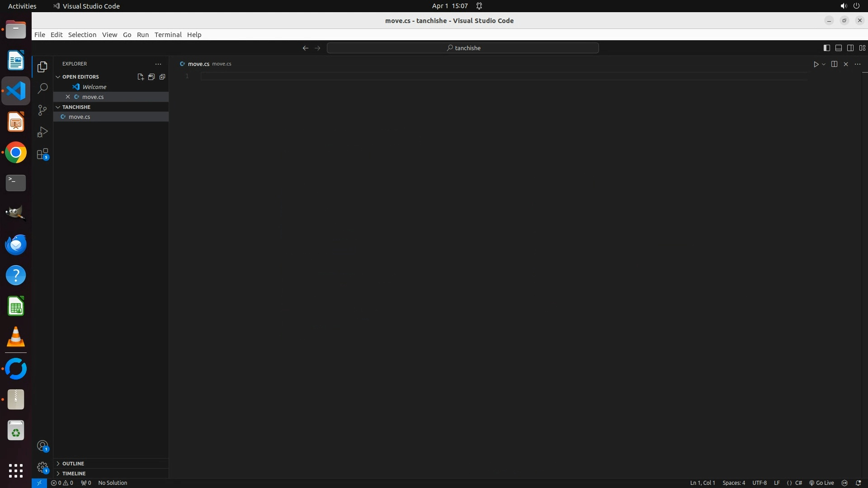
Task: Run the file with play button
Action: pos(816,64)
